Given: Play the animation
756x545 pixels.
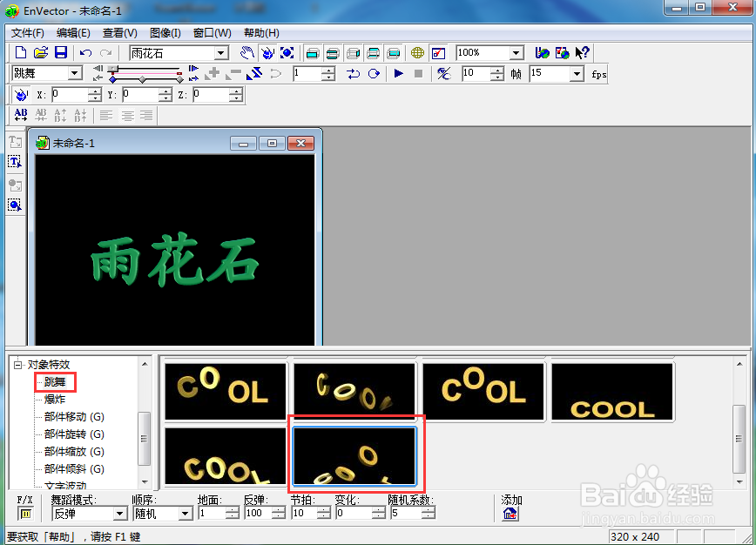Looking at the screenshot, I should [x=398, y=74].
